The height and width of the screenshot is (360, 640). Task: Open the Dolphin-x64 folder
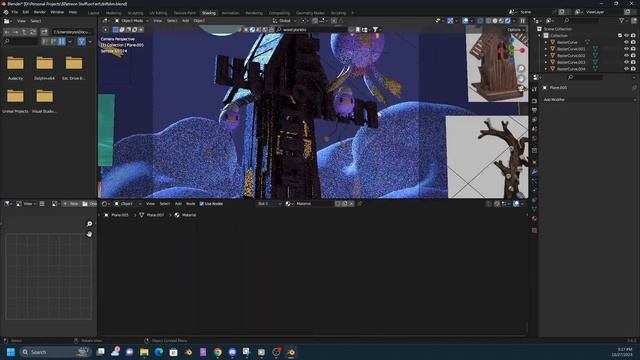click(x=44, y=67)
